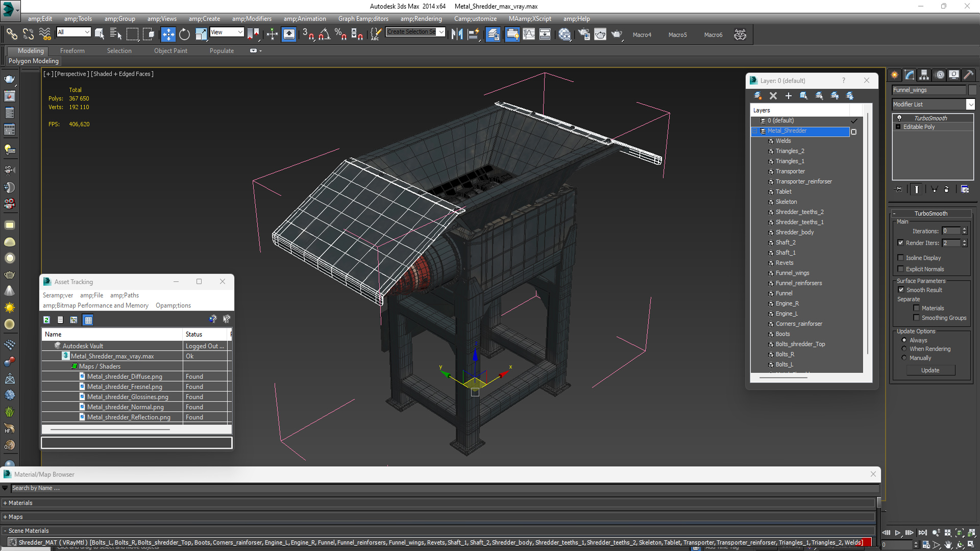The width and height of the screenshot is (980, 551).
Task: Open amp;Paths menu in Asset Tracking
Action: (x=125, y=295)
